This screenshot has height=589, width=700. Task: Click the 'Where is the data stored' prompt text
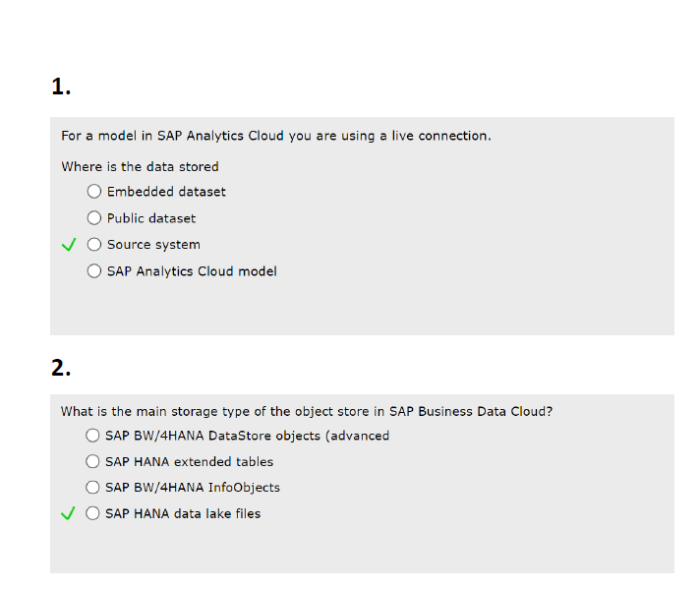click(x=140, y=166)
